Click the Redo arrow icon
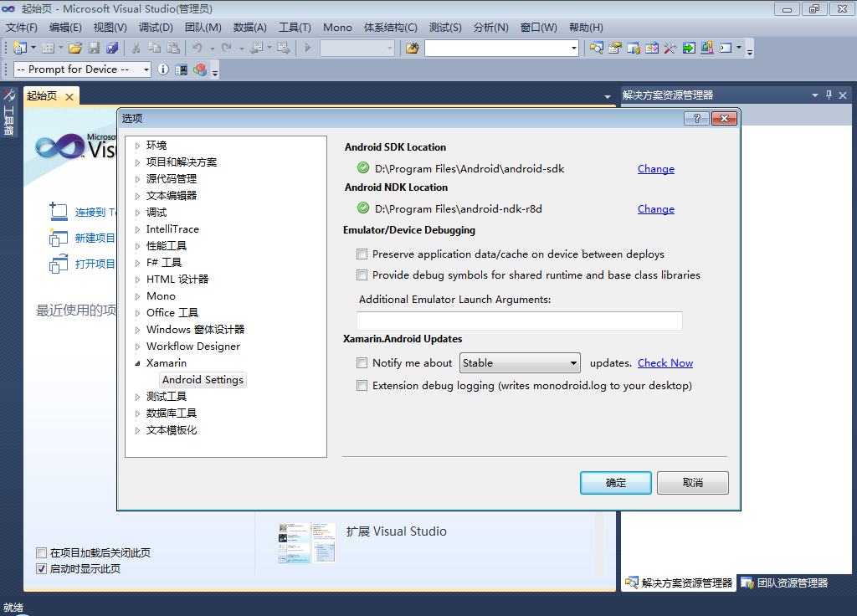This screenshot has height=616, width=857. coord(226,48)
